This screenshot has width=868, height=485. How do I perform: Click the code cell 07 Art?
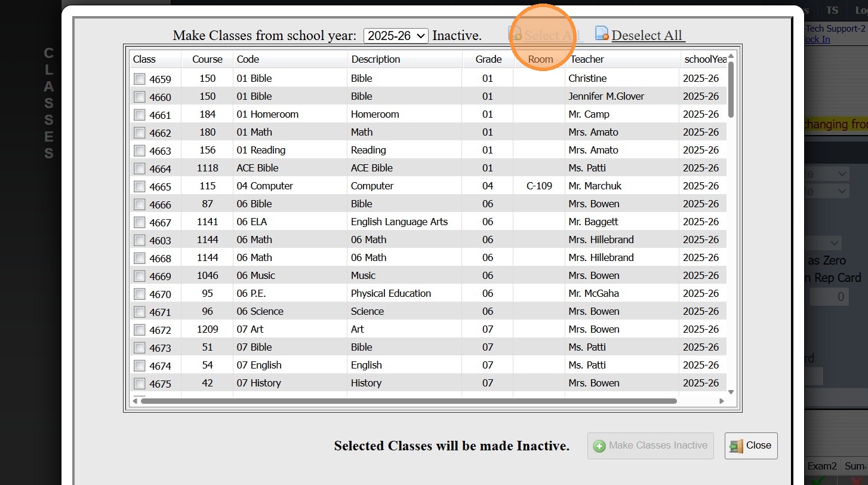tap(250, 329)
